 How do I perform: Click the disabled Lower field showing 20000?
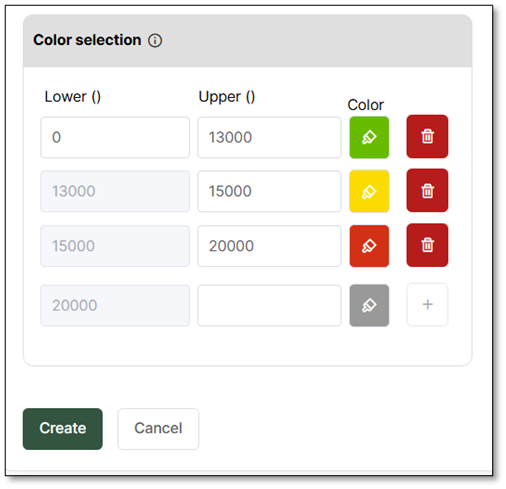click(115, 305)
